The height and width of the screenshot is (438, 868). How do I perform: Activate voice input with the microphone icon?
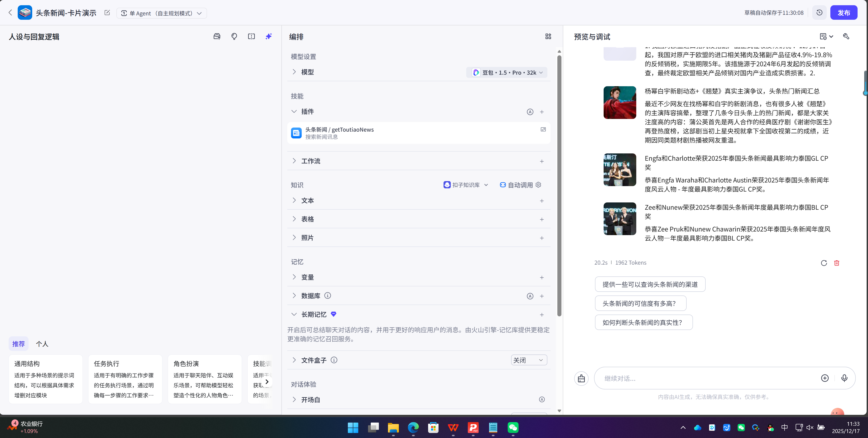[844, 378]
